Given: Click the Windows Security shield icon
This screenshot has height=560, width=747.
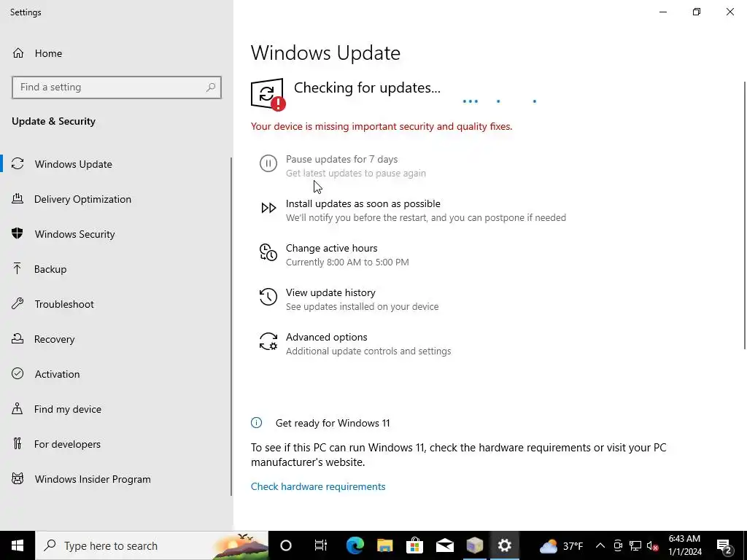Looking at the screenshot, I should point(18,234).
